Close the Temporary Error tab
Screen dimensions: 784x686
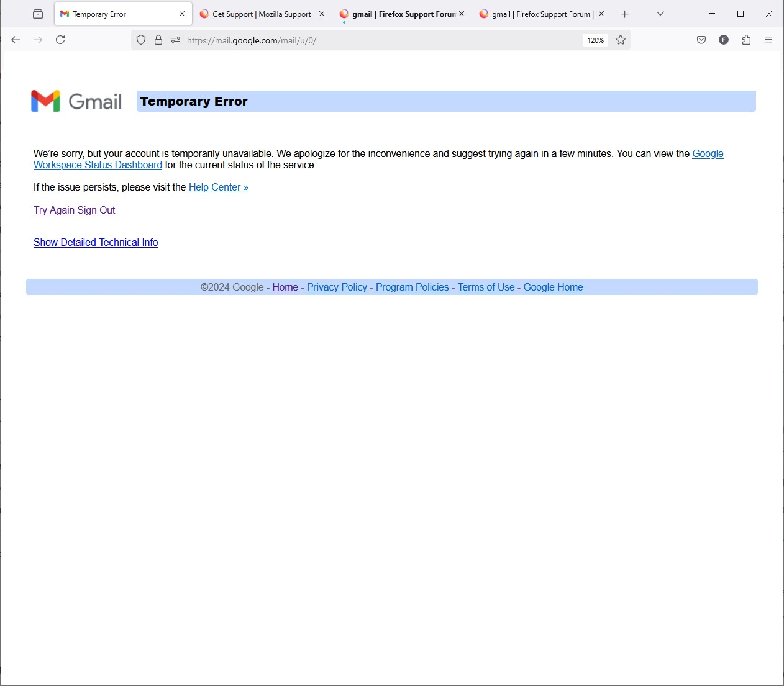pos(182,14)
